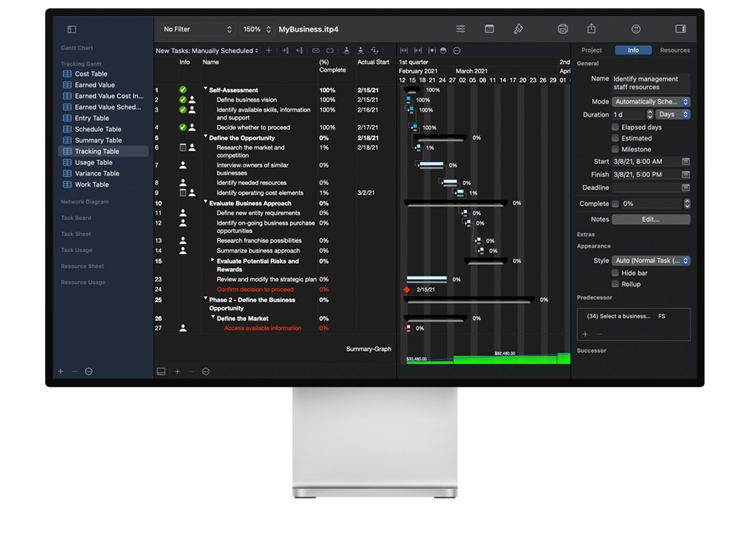This screenshot has height=560, width=751.
Task: Collapse Phase 2 - Define the Business Opportunity
Action: click(206, 298)
